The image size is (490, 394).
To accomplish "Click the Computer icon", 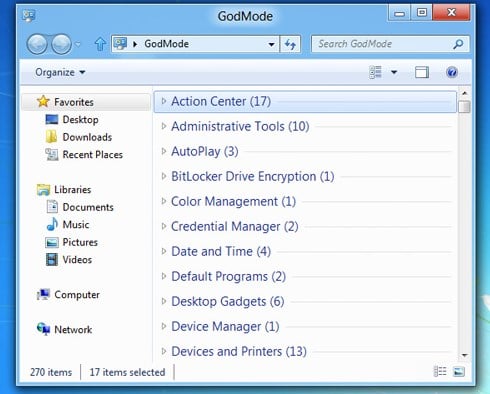I will [x=43, y=294].
